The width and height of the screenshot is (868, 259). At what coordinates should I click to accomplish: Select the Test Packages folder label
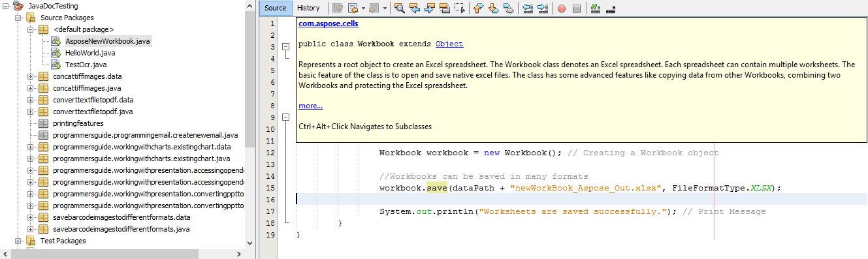click(x=63, y=241)
